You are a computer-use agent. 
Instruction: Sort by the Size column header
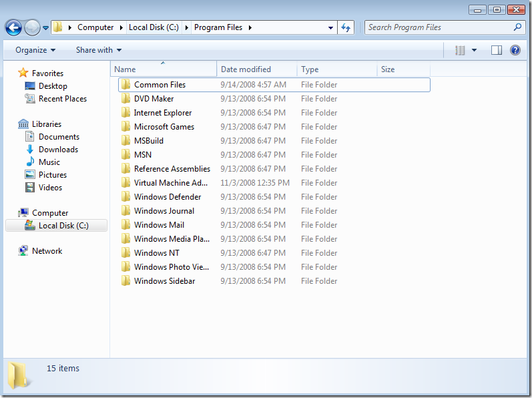click(403, 69)
